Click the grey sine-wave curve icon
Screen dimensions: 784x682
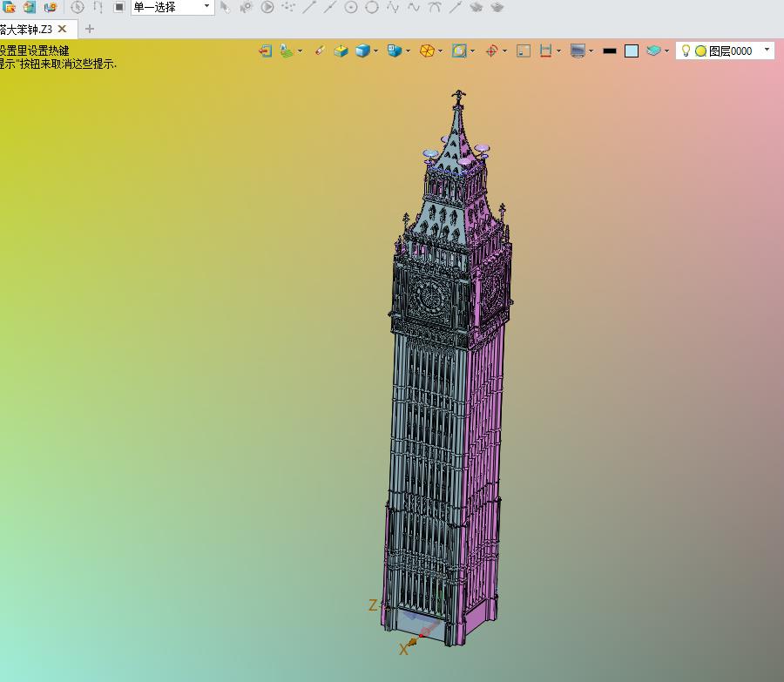(x=414, y=7)
